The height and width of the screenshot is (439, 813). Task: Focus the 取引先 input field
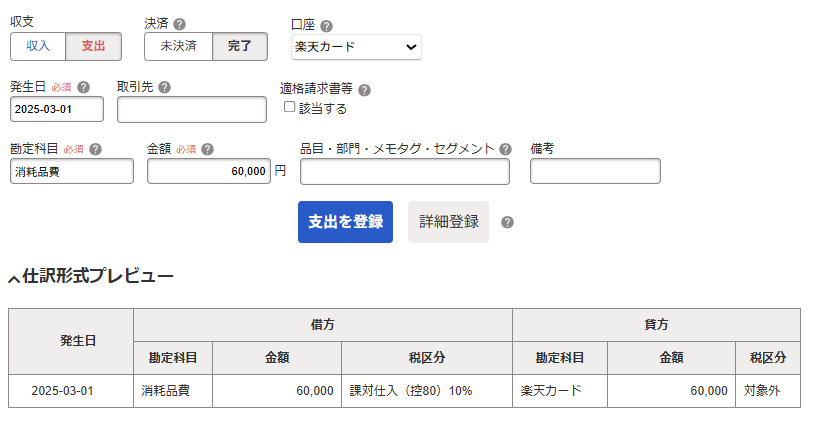coord(192,109)
